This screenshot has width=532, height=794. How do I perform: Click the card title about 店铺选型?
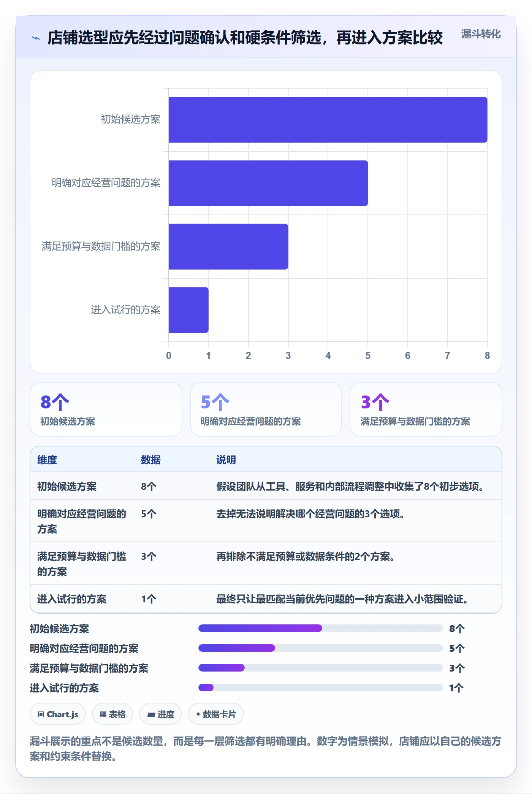[245, 38]
